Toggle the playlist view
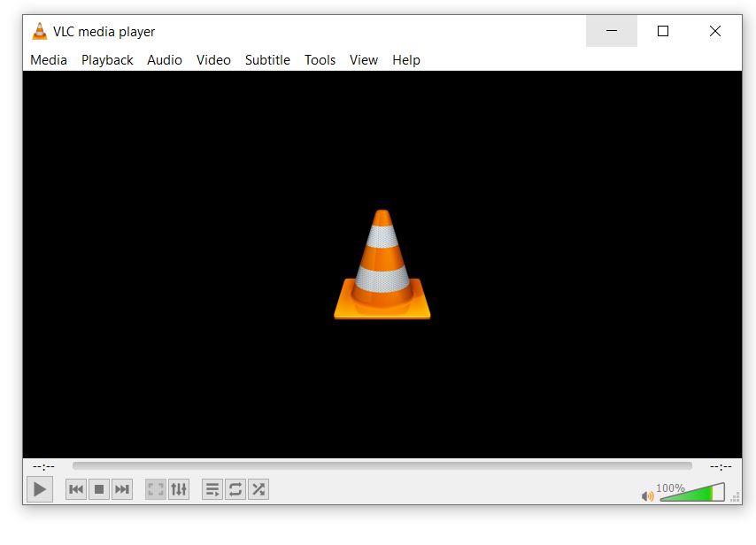 212,489
